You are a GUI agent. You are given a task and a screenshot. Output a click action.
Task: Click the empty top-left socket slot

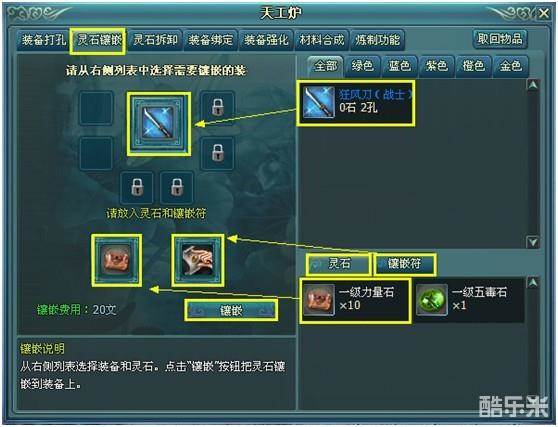point(96,107)
